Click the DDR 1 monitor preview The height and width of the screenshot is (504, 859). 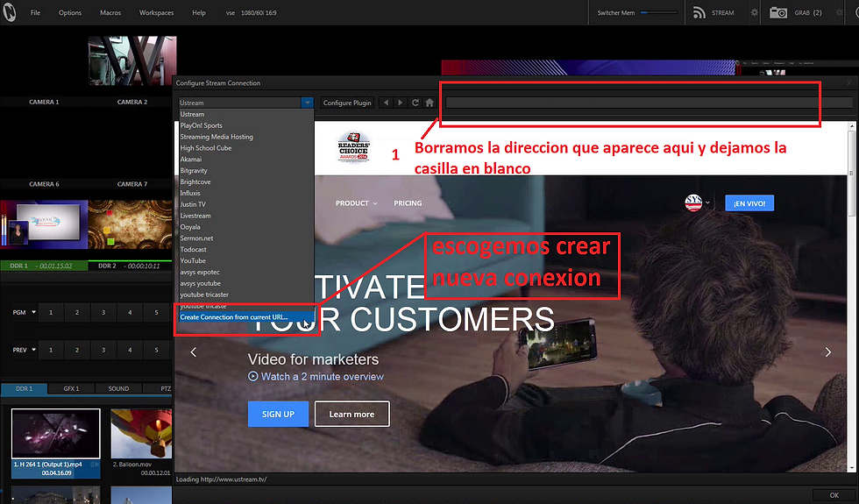44,224
